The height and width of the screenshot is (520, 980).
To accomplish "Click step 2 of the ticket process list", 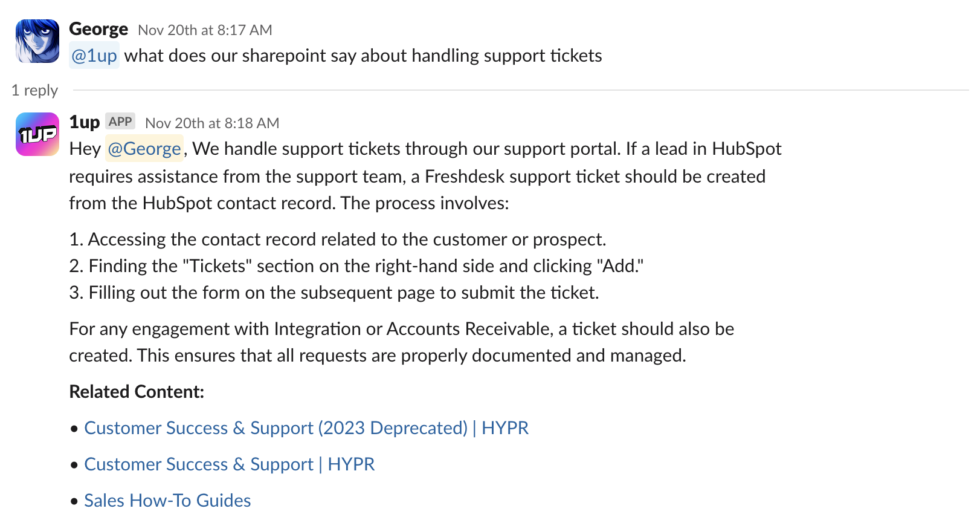I will (x=356, y=265).
